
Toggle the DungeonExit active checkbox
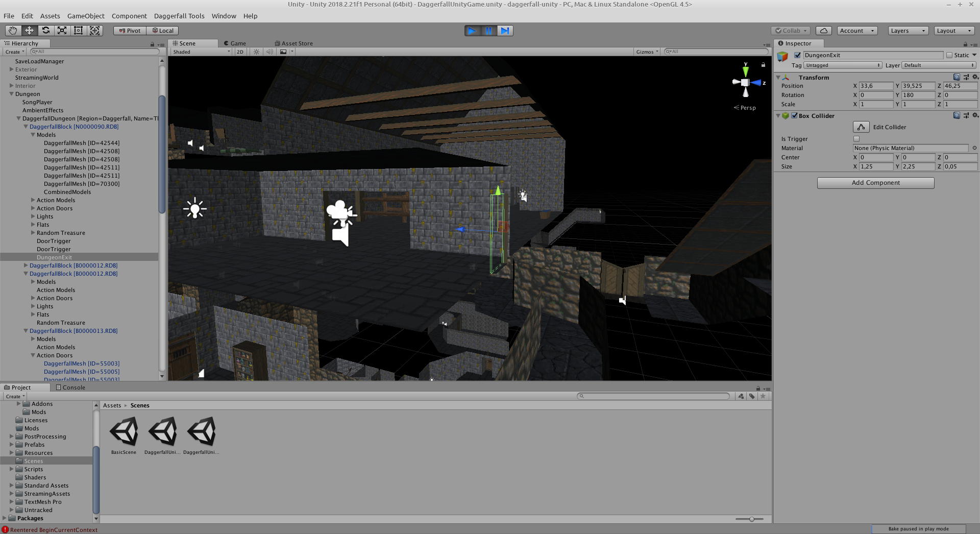click(797, 55)
